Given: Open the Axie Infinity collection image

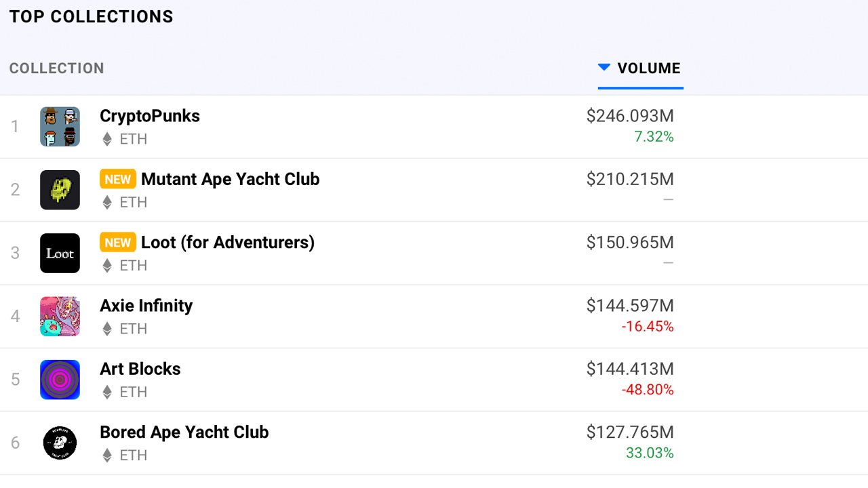Looking at the screenshot, I should (x=60, y=317).
